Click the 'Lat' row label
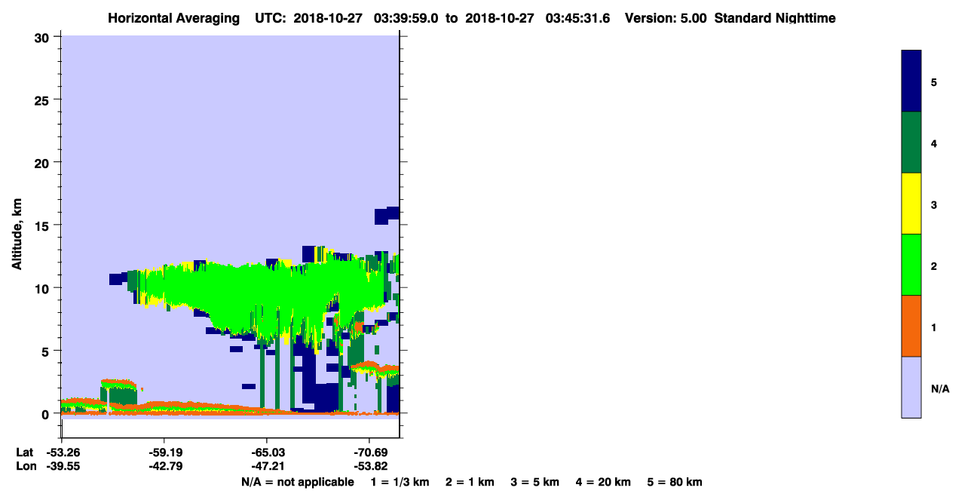This screenshot has height=503, width=980. pos(24,452)
